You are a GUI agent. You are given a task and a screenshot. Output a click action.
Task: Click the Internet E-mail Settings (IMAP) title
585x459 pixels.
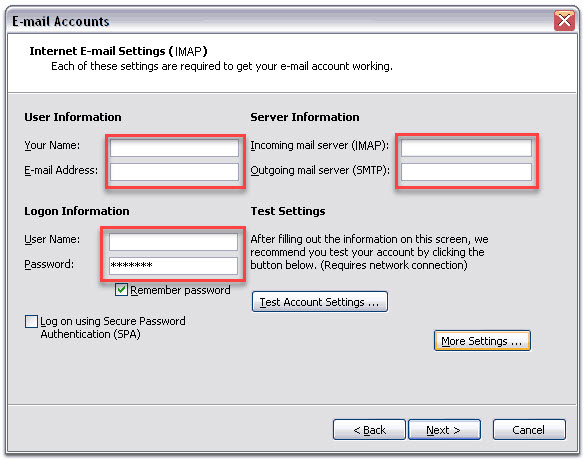click(118, 51)
